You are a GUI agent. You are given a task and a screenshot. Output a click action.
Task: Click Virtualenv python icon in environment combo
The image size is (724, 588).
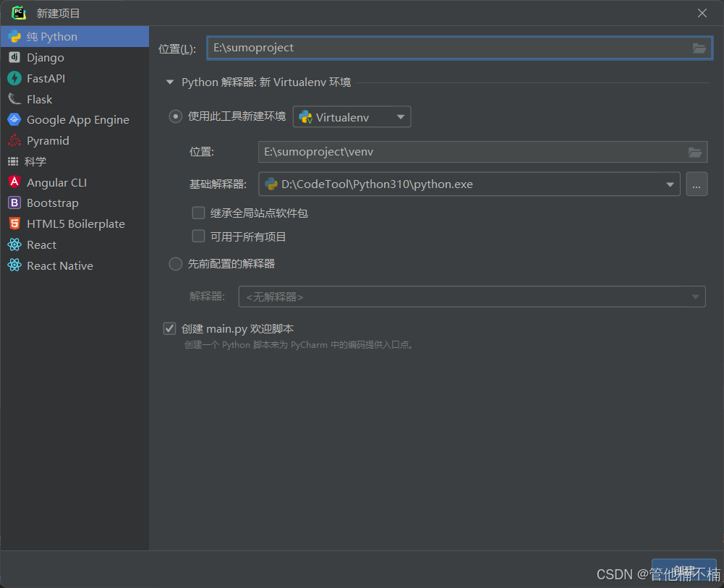coord(306,117)
